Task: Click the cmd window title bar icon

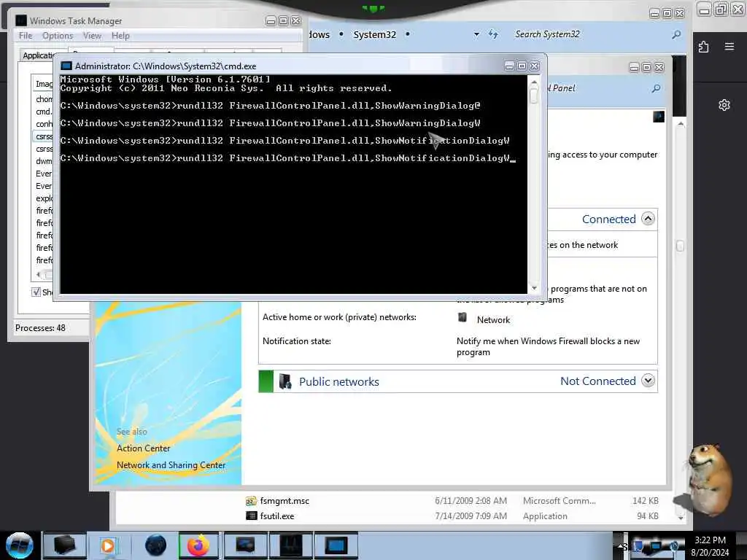Action: [66, 66]
